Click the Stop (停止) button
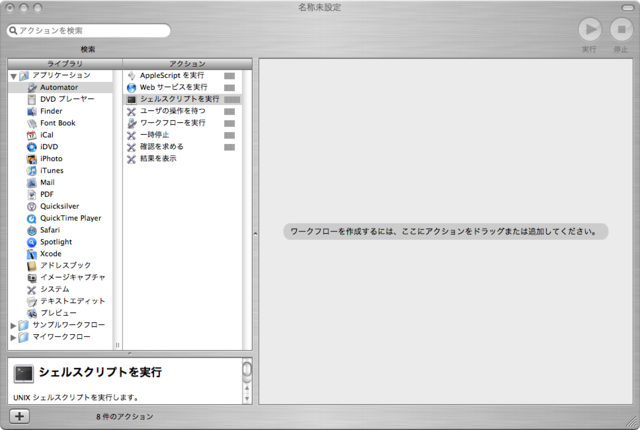 tap(621, 29)
